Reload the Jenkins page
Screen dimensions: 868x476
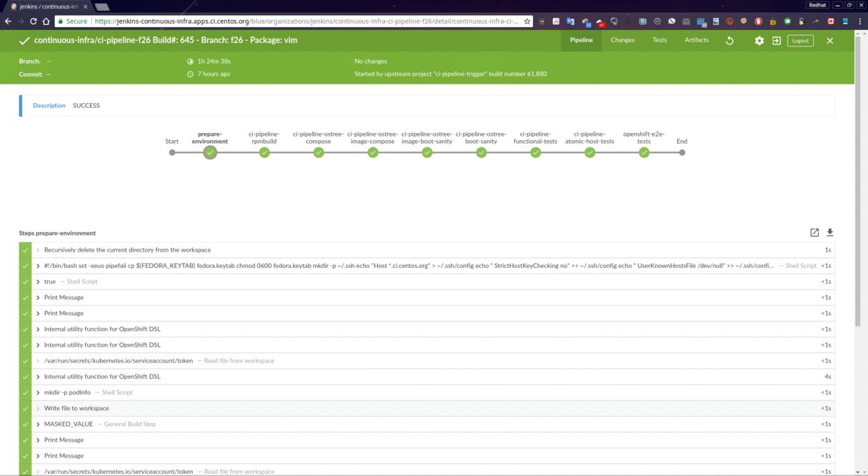click(x=34, y=21)
